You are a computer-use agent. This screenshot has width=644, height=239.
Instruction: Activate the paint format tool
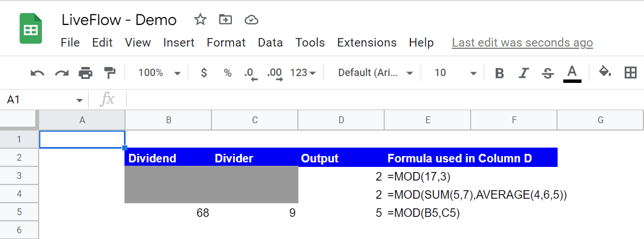coord(109,73)
